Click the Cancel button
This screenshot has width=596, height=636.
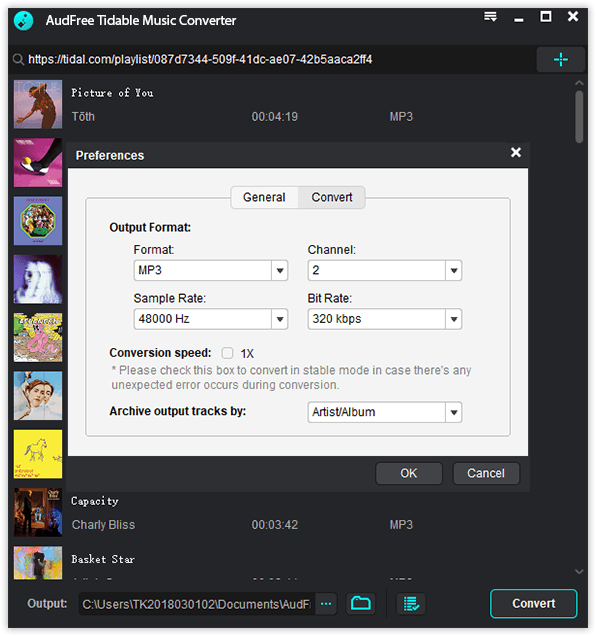486,473
